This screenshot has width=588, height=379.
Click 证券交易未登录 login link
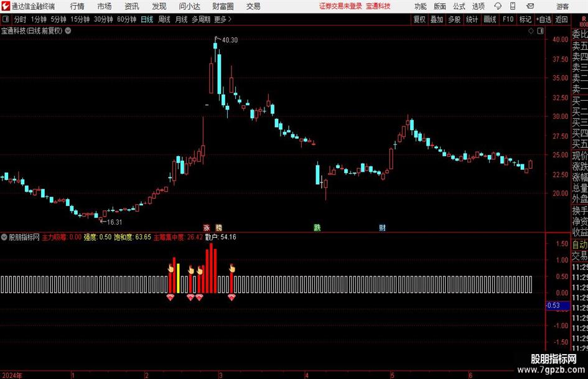340,6
